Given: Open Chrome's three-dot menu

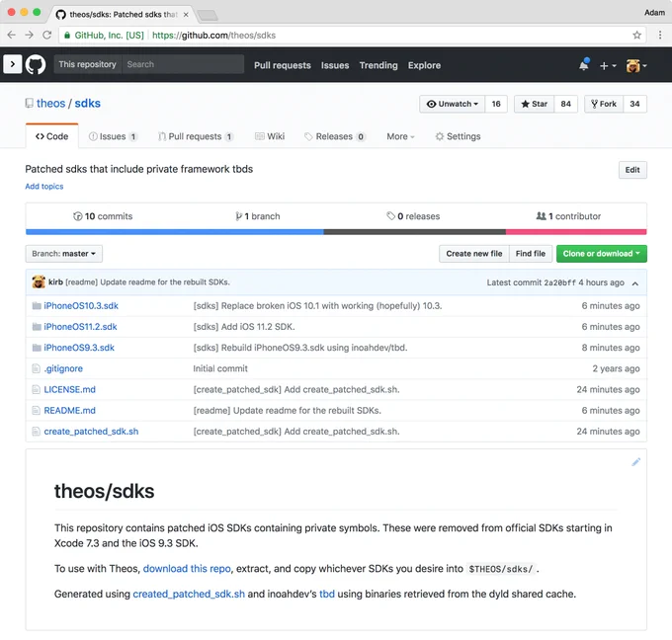Looking at the screenshot, I should point(660,36).
